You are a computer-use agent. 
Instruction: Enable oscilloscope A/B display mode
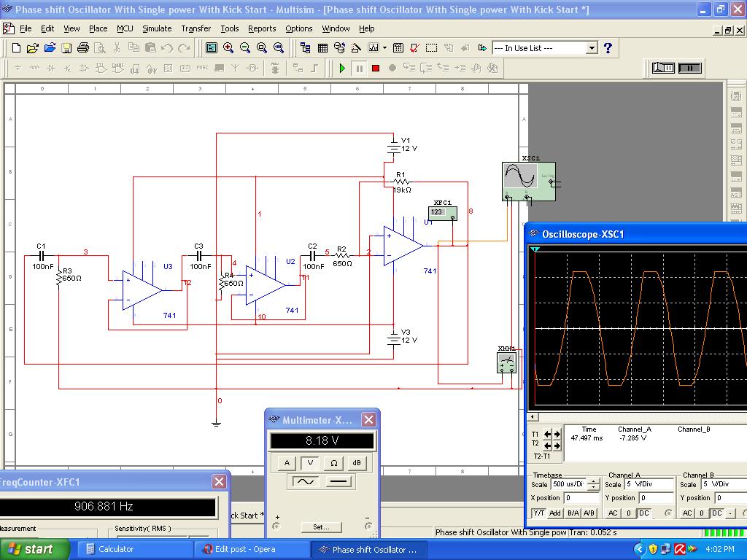(x=589, y=513)
